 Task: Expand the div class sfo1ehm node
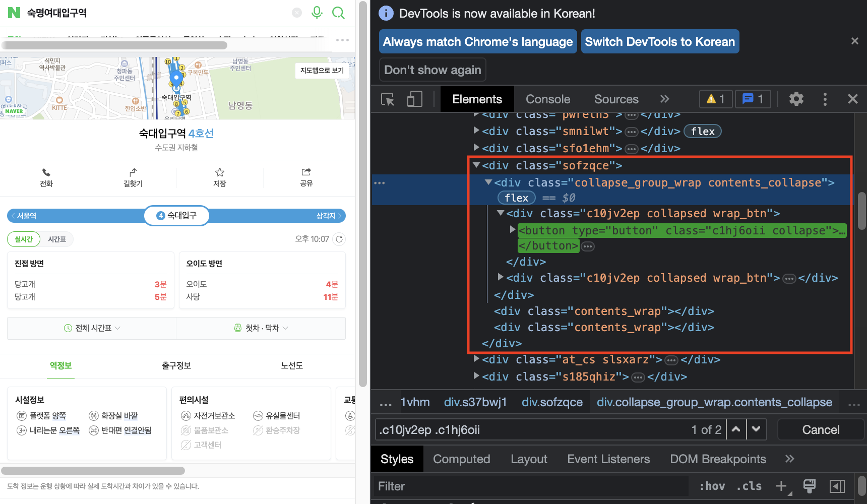(x=476, y=148)
